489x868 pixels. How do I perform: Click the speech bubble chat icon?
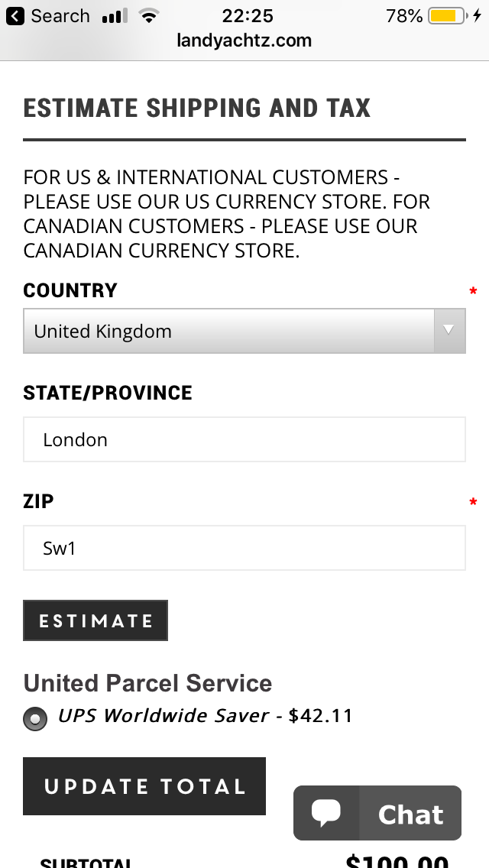[326, 813]
